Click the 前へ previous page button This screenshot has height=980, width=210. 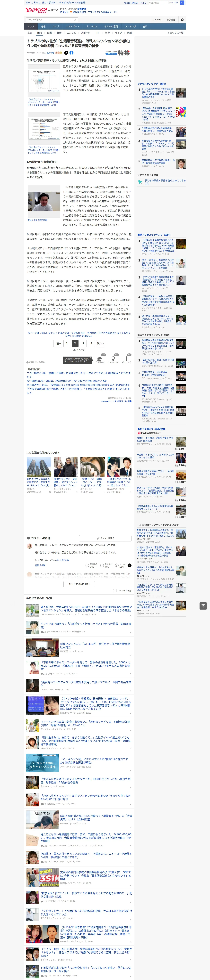(58, 343)
